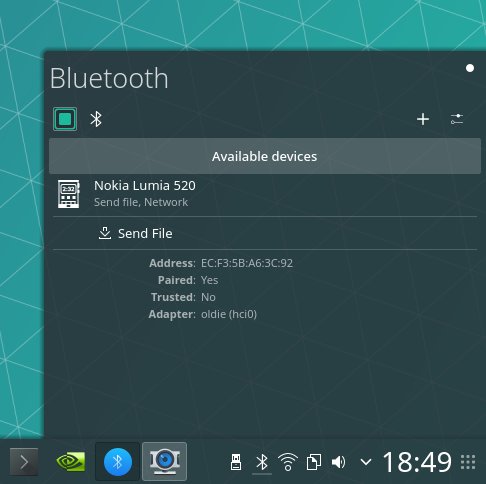This screenshot has width=486, height=484.
Task: Expand hidden system tray icons chevron
Action: tap(366, 462)
